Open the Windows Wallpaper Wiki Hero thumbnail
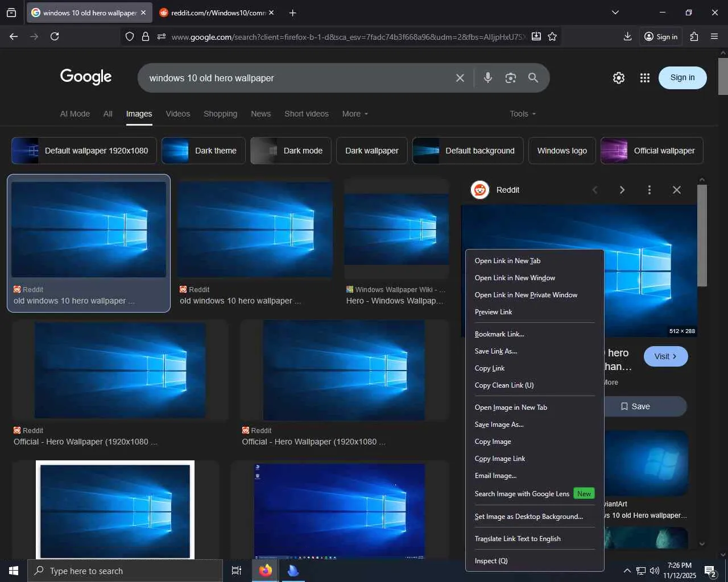The width and height of the screenshot is (728, 582). (396, 229)
